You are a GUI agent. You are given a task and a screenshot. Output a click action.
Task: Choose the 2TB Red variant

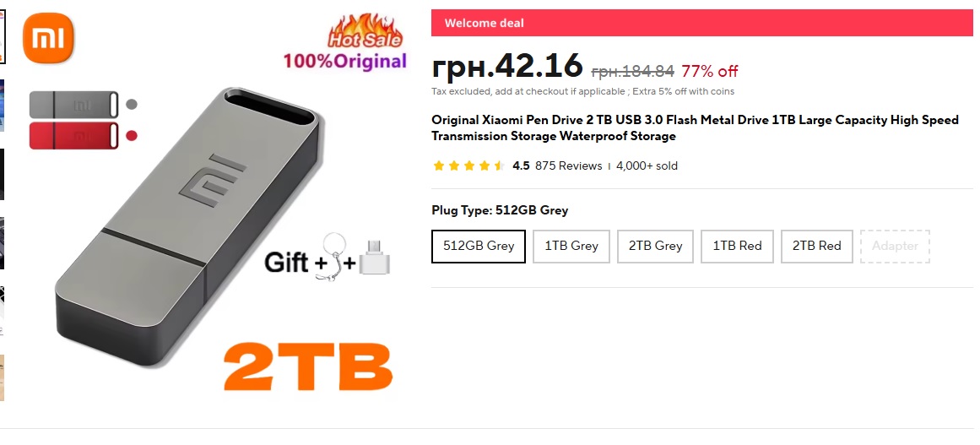click(x=817, y=247)
